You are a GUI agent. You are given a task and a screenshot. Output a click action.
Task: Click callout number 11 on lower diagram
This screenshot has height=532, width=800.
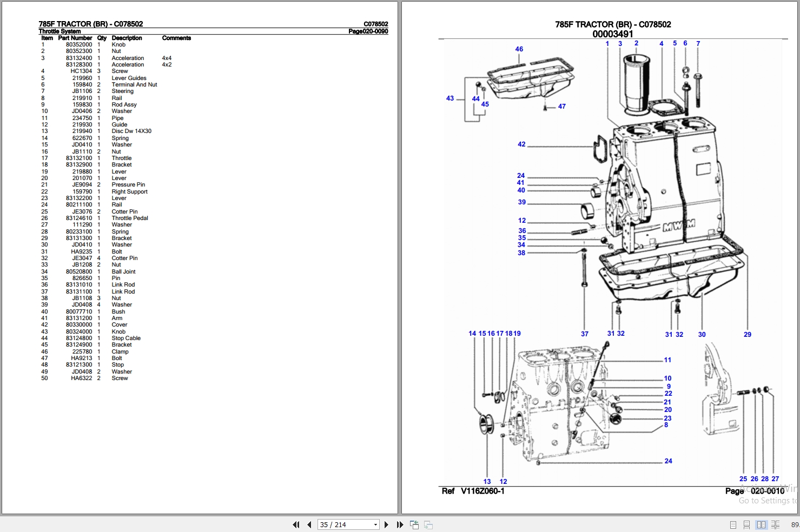tap(667, 360)
